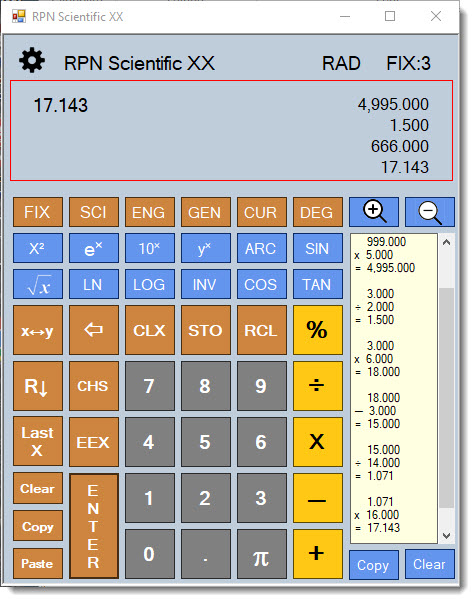This screenshot has width=475, height=602.
Task: Click the orange Clear button on left
Action: click(x=38, y=488)
